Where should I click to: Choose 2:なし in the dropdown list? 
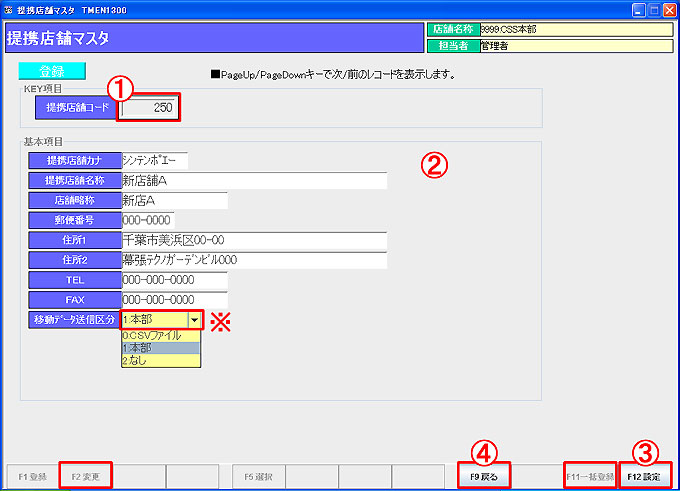pyautogui.click(x=161, y=360)
